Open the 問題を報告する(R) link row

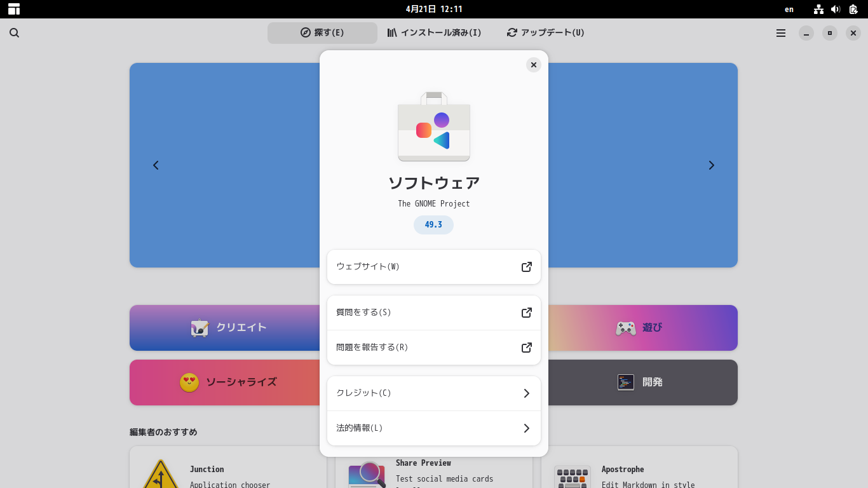434,348
